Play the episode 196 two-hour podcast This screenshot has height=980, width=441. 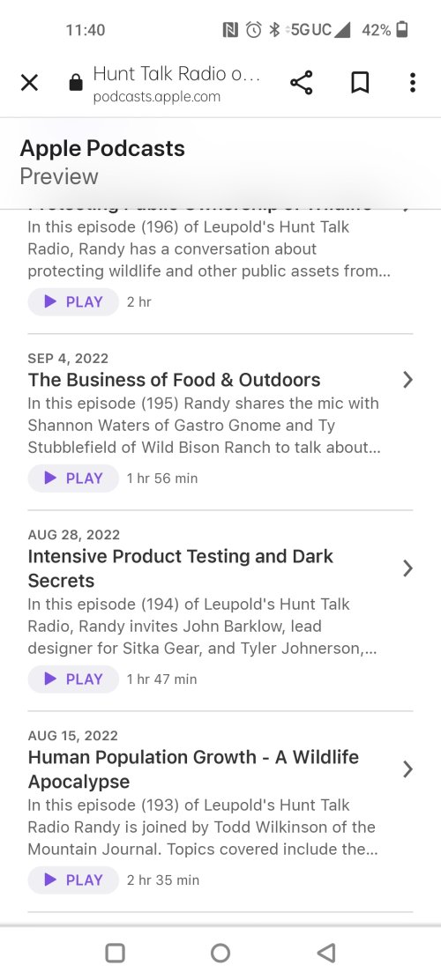click(73, 302)
